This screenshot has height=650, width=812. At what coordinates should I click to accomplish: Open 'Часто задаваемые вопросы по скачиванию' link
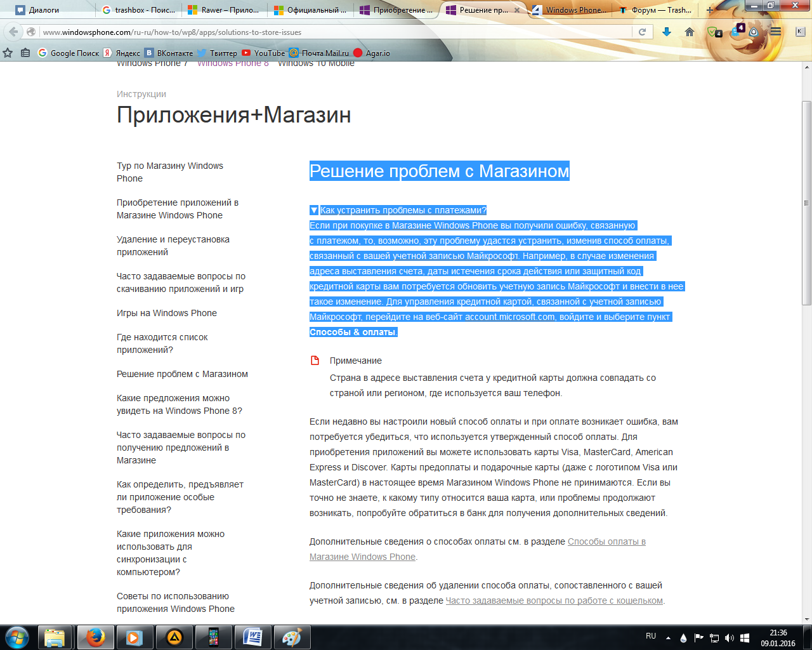[x=181, y=282]
